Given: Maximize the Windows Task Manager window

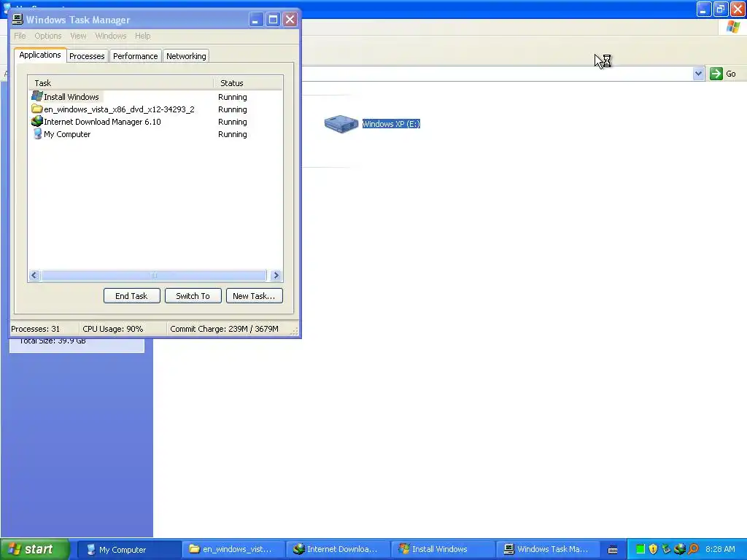Looking at the screenshot, I should 273,20.
